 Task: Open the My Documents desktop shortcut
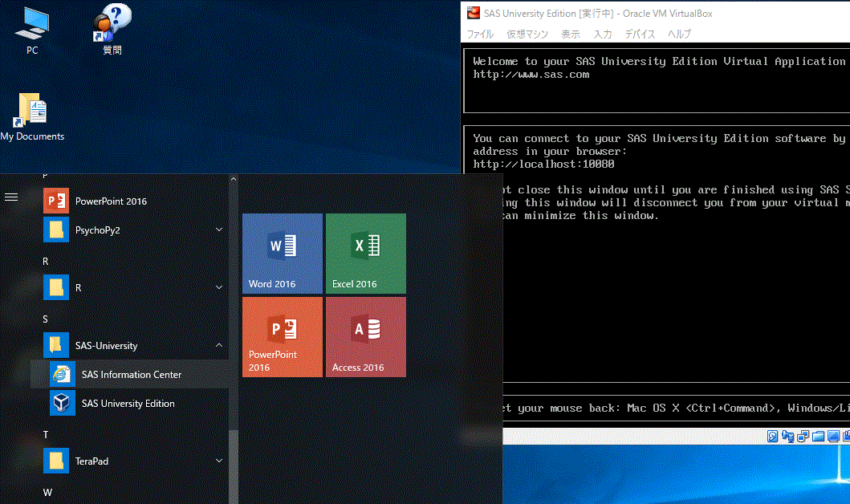point(32,117)
